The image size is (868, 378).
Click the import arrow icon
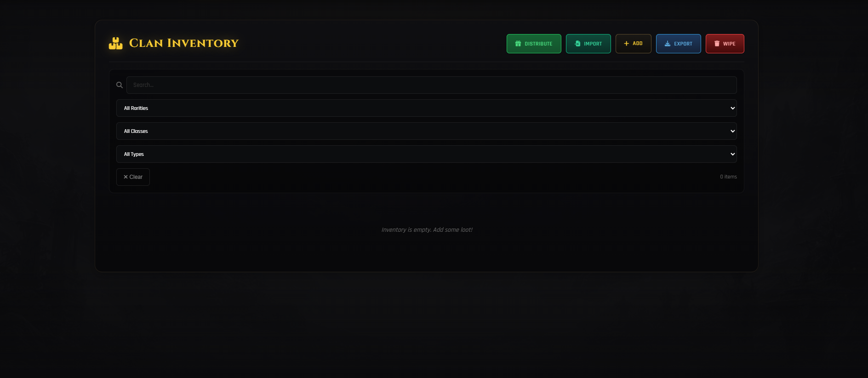click(577, 44)
